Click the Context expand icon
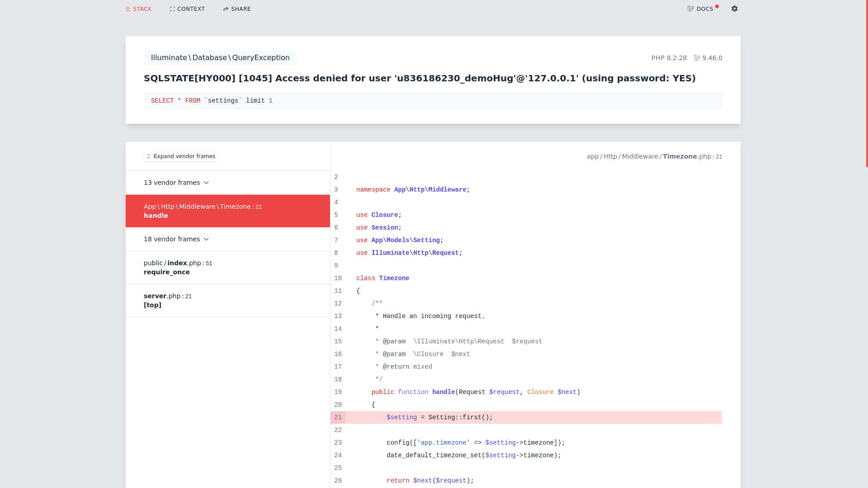The height and width of the screenshot is (488, 868). click(x=172, y=9)
